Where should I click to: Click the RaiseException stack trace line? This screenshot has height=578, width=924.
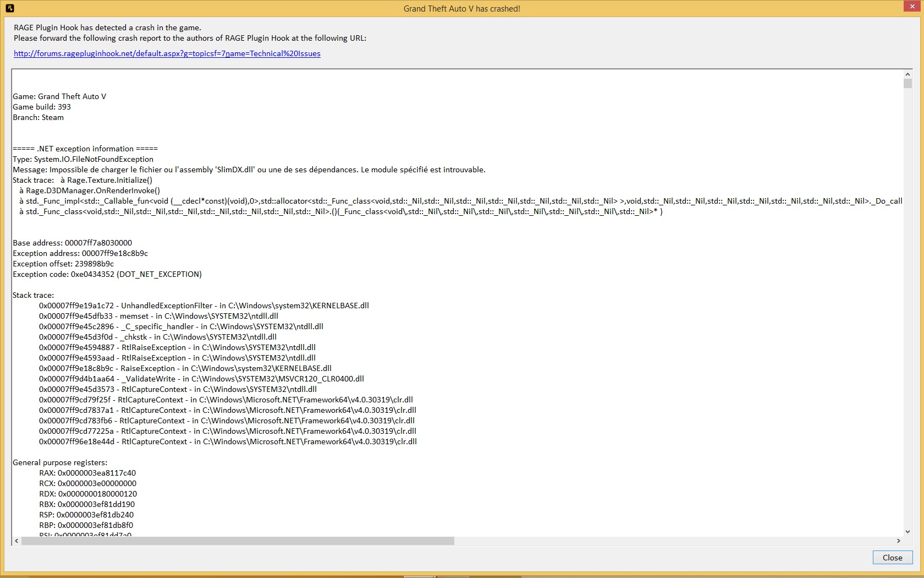[185, 368]
